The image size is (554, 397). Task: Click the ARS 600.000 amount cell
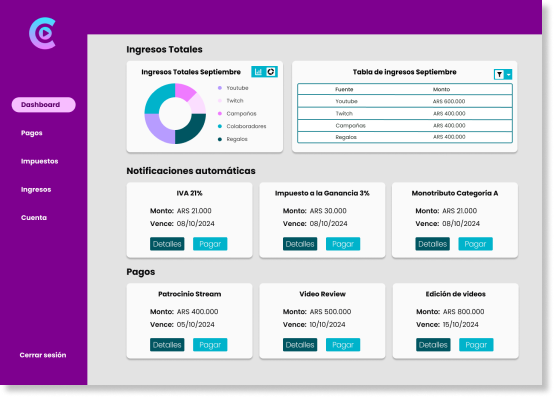tap(449, 101)
